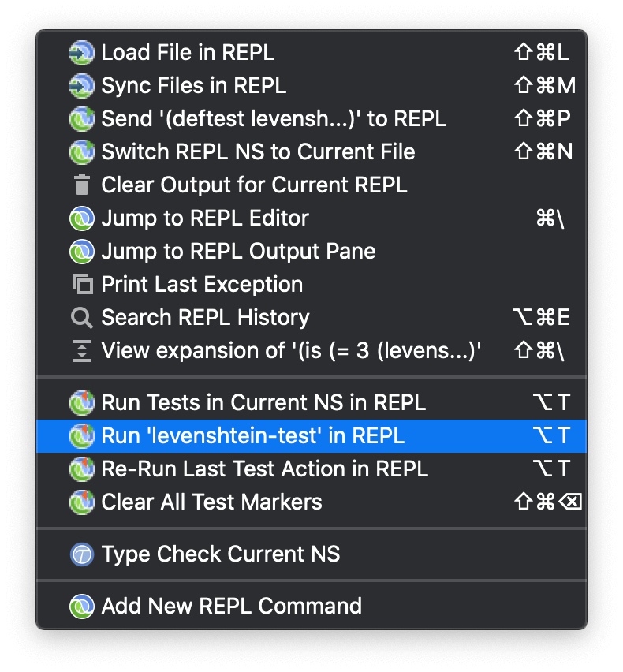Screen dimensions: 623x672
Task: Click the View expansion icon
Action: point(82,350)
